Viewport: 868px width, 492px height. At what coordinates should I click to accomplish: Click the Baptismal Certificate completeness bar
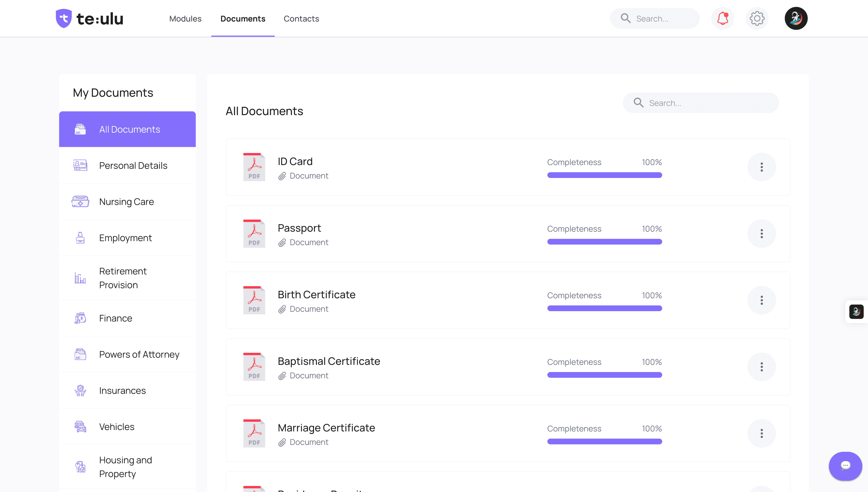pyautogui.click(x=604, y=375)
